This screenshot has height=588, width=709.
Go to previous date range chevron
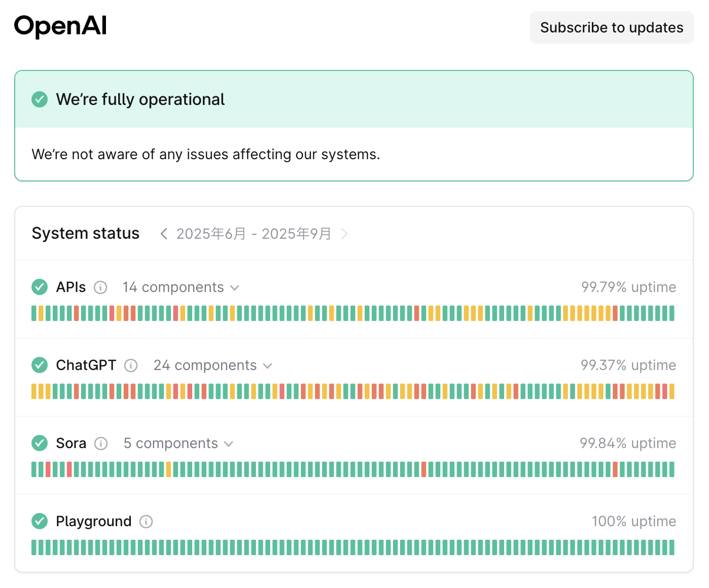164,234
